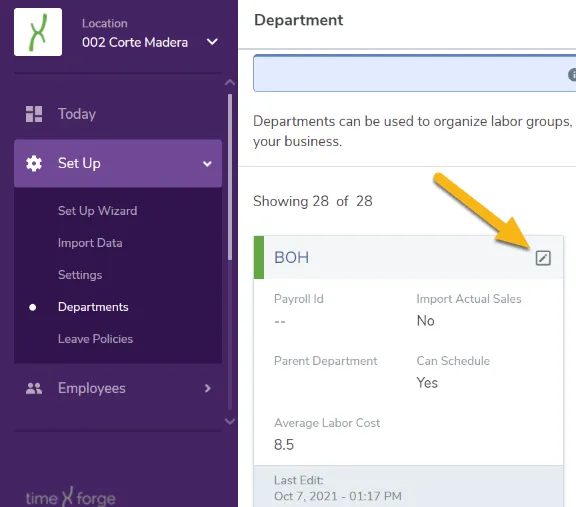The width and height of the screenshot is (576, 507).
Task: Click the Today dashboard icon
Action: coord(34,114)
